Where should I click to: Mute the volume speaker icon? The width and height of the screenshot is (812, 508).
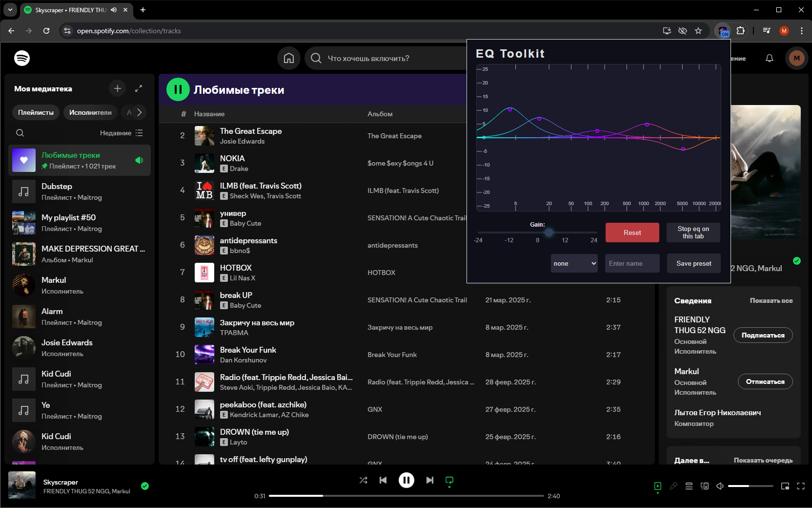click(x=720, y=486)
